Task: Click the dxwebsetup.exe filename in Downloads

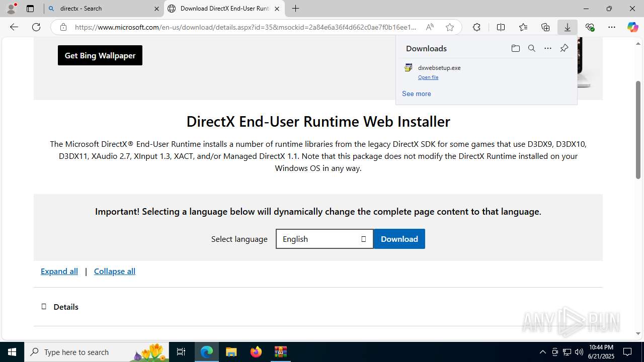Action: [x=439, y=67]
